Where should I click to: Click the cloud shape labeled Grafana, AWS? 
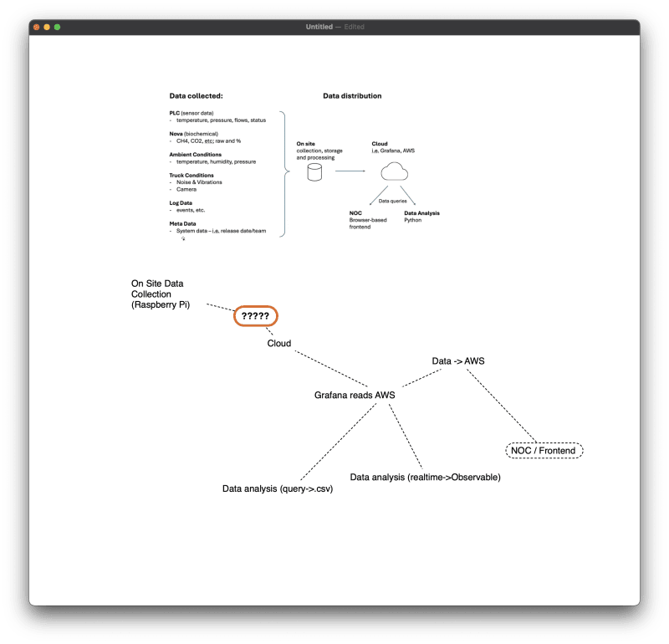coord(393,171)
